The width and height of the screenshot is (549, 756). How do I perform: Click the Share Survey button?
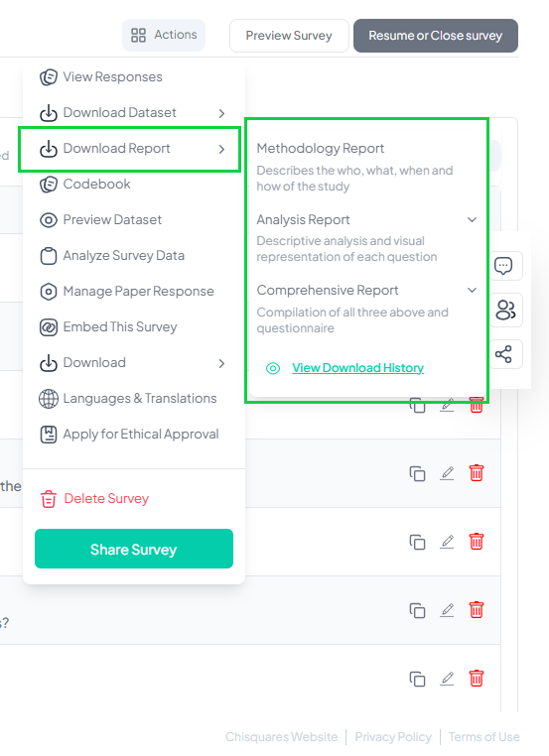[134, 549]
